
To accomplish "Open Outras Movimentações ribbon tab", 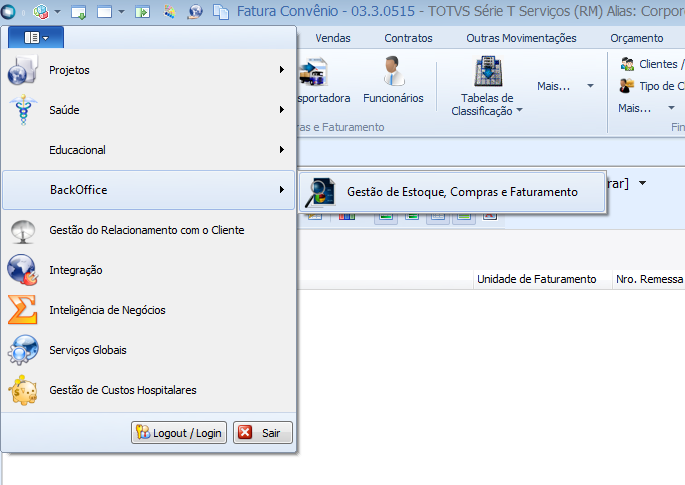I will 521,38.
